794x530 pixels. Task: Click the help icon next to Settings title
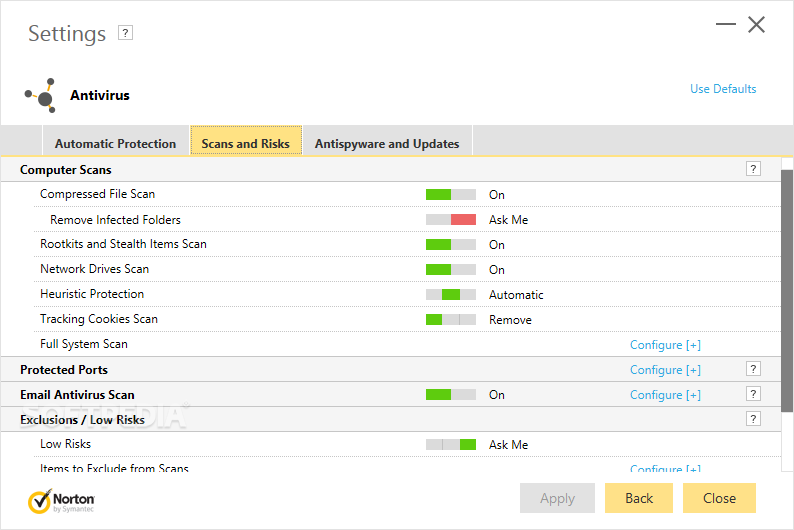(125, 33)
